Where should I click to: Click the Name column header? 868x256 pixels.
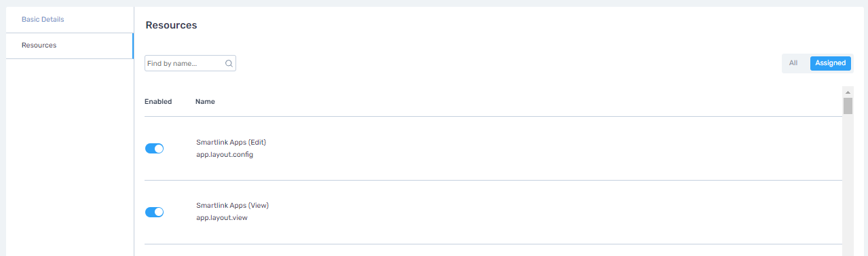[x=205, y=102]
